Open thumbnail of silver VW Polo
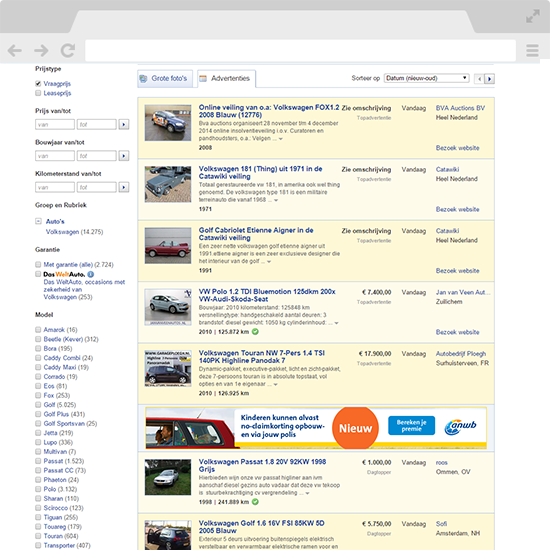 pyautogui.click(x=168, y=307)
